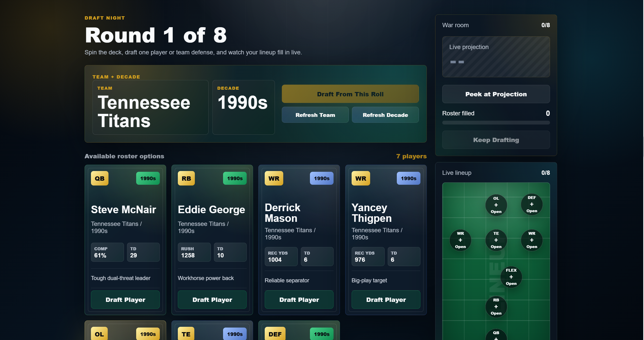Click the large 1990s decade value
This screenshot has width=644, height=340.
pos(243,102)
